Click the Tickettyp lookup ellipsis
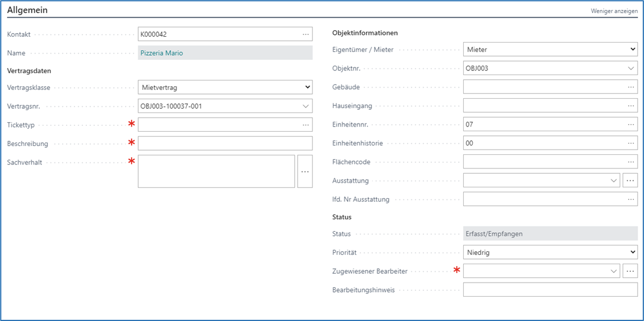This screenshot has width=644, height=321. pyautogui.click(x=305, y=125)
